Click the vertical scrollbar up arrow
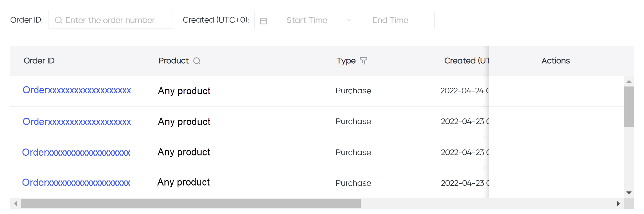This screenshot has width=644, height=214. [x=629, y=81]
